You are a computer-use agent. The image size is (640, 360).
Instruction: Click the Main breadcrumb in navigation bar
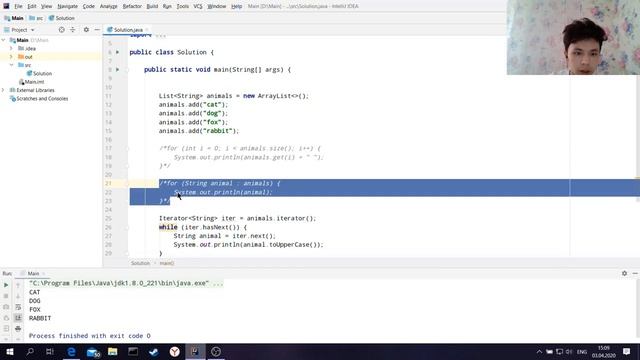click(x=14, y=18)
